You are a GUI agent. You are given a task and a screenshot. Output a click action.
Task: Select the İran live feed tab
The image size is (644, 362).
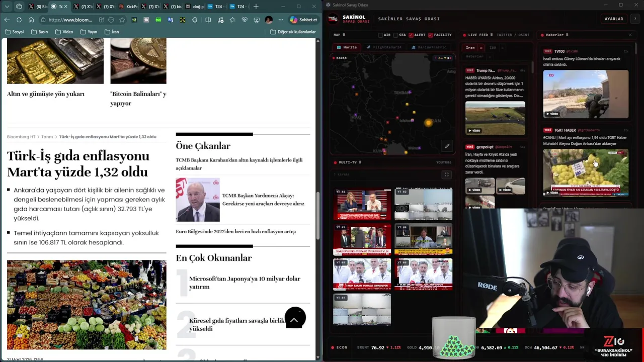pos(470,47)
